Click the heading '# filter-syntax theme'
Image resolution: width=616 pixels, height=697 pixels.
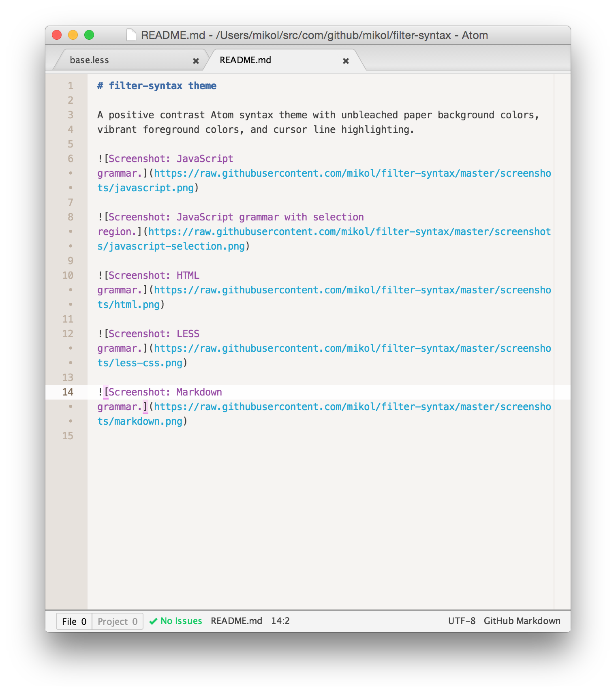(x=157, y=86)
